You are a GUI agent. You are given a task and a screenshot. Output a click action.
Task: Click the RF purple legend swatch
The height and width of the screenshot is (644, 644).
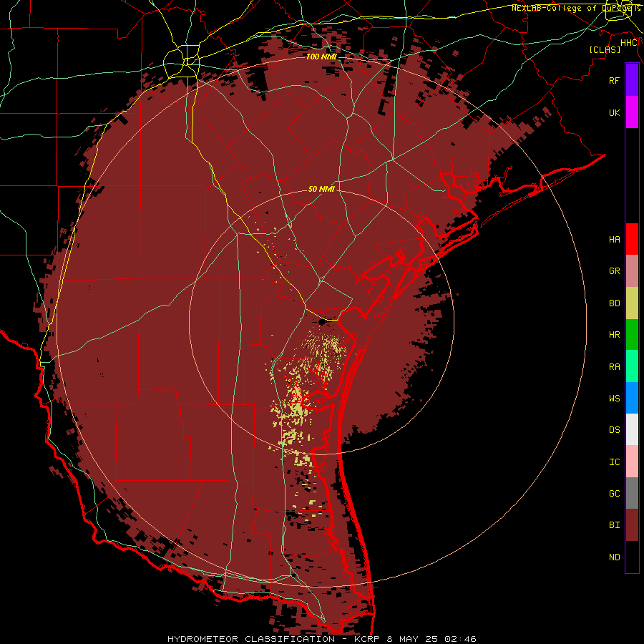point(632,80)
